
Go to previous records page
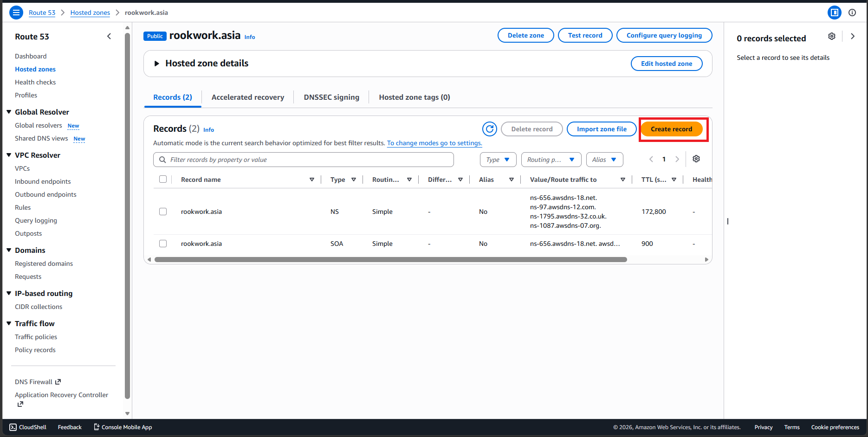[x=651, y=159]
